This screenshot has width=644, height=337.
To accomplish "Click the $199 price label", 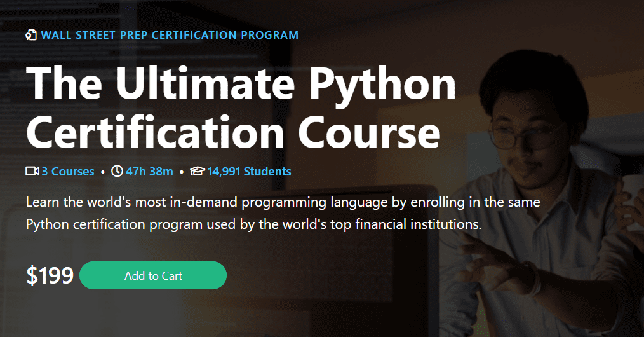I will (x=50, y=275).
